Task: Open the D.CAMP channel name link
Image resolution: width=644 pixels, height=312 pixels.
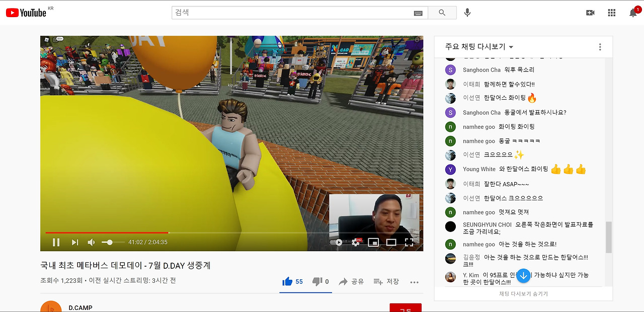Action: [80, 308]
